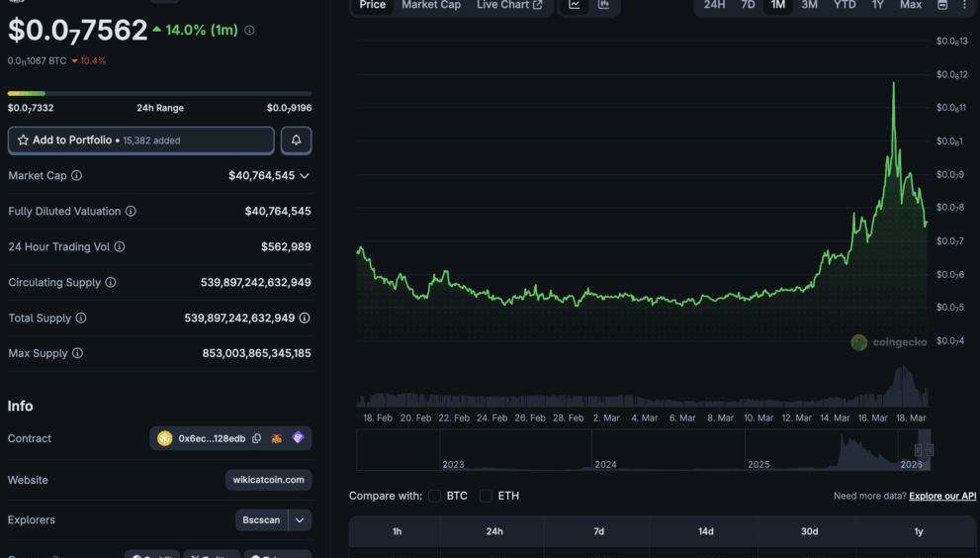980x558 pixels.
Task: Follow the Explore our API link
Action: (942, 496)
